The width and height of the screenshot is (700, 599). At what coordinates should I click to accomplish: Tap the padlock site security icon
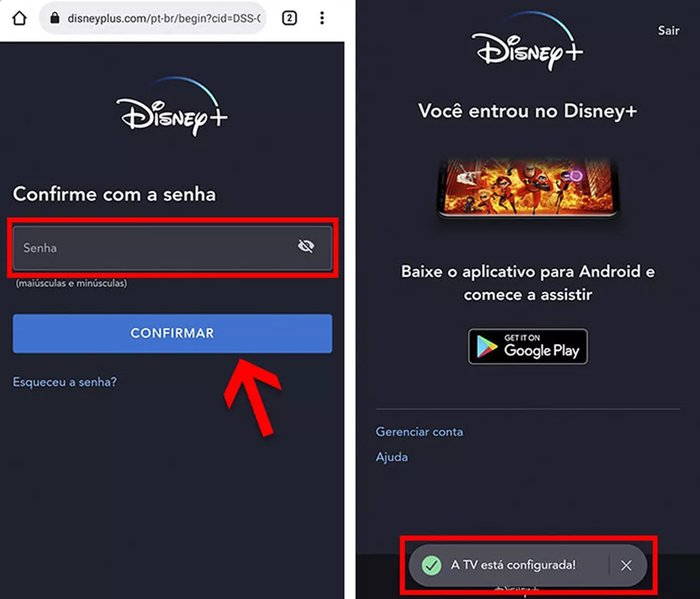click(54, 18)
